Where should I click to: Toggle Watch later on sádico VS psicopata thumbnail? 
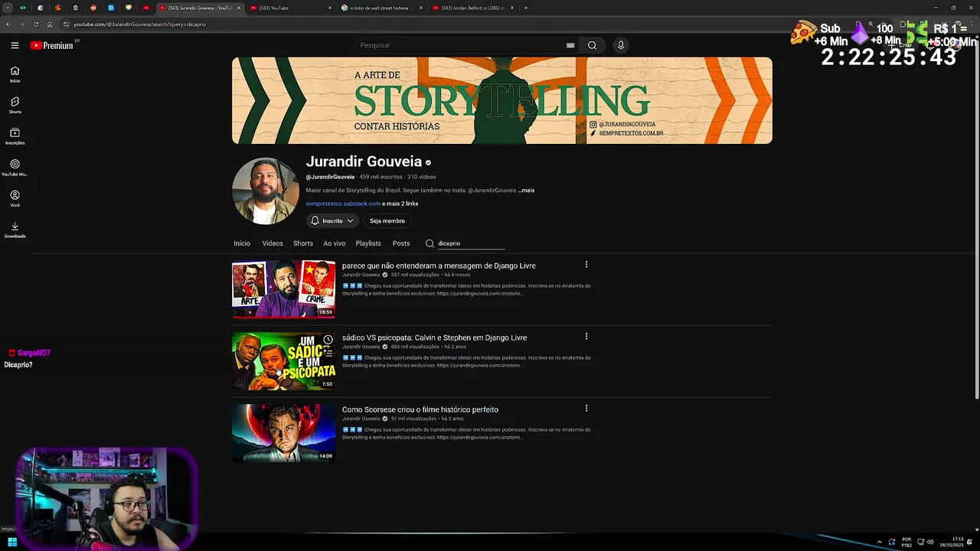tap(328, 340)
